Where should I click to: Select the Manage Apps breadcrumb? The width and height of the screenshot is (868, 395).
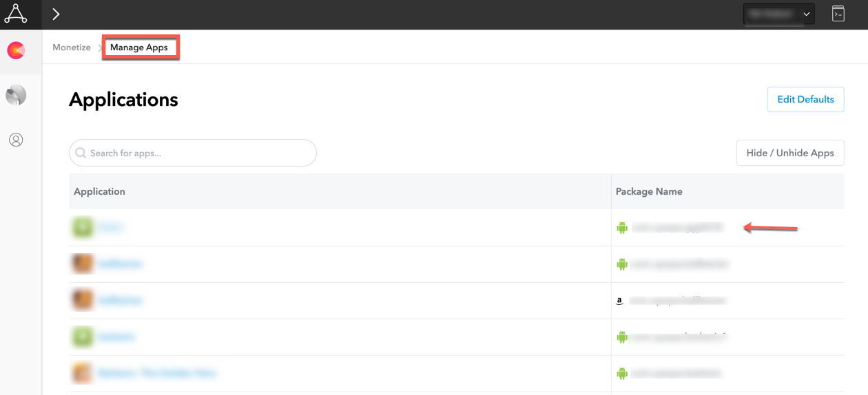pyautogui.click(x=139, y=47)
